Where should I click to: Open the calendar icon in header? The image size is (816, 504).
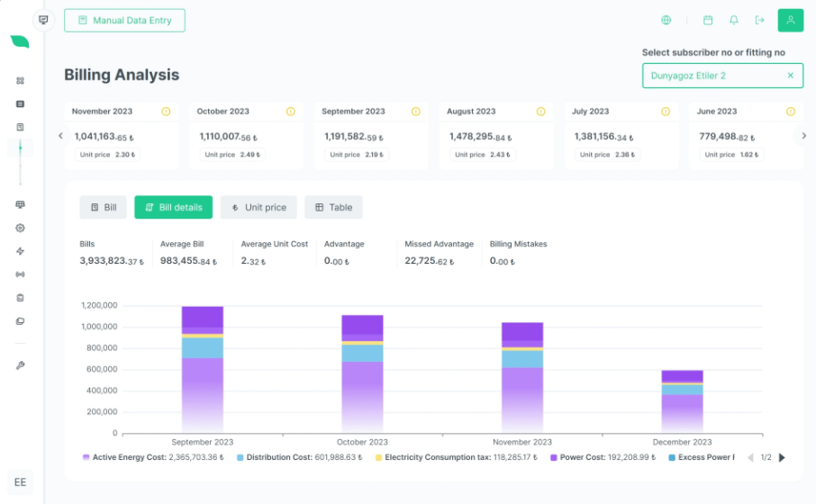point(708,21)
